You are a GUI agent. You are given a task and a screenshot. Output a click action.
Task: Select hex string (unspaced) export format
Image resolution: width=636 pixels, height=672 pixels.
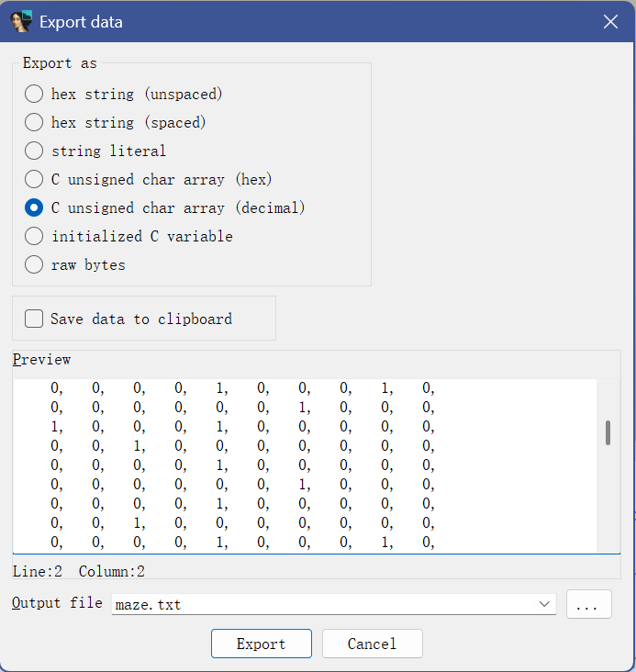[x=34, y=94]
